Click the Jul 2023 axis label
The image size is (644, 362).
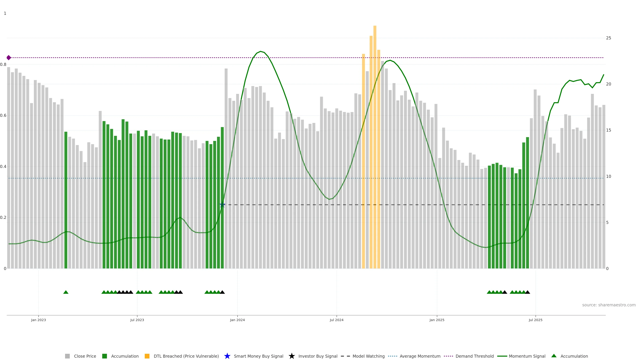click(x=137, y=320)
